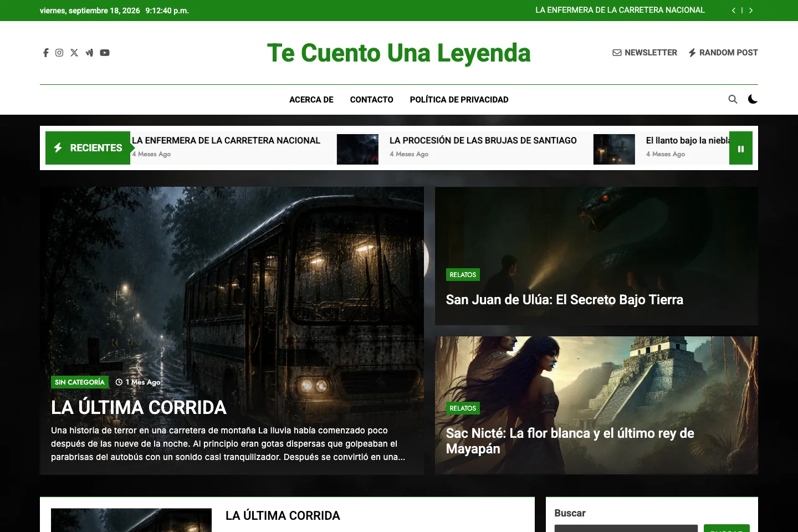Open the Wattpad social icon
Image resolution: width=798 pixels, height=532 pixels.
click(x=89, y=53)
